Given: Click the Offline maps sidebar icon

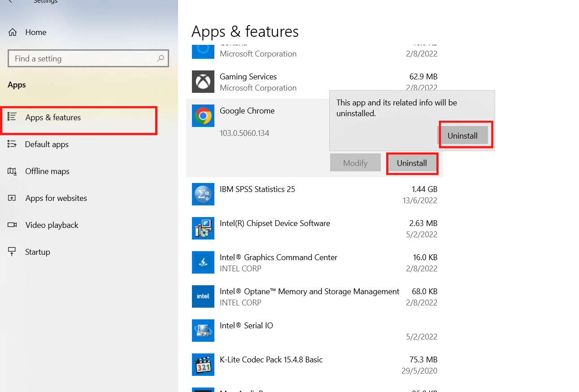Looking at the screenshot, I should click(12, 171).
